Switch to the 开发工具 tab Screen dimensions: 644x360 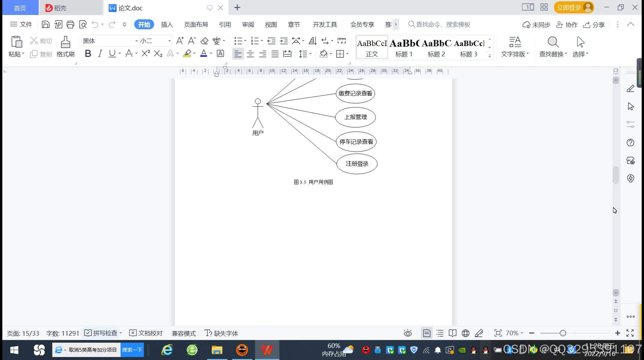[325, 24]
